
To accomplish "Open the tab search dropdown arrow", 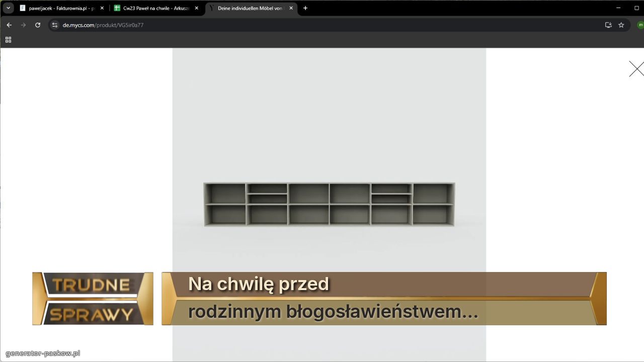I will click(x=8, y=8).
